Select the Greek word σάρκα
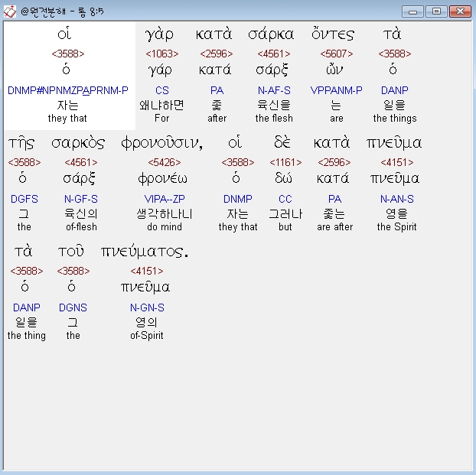The height and width of the screenshot is (475, 476). [x=271, y=34]
